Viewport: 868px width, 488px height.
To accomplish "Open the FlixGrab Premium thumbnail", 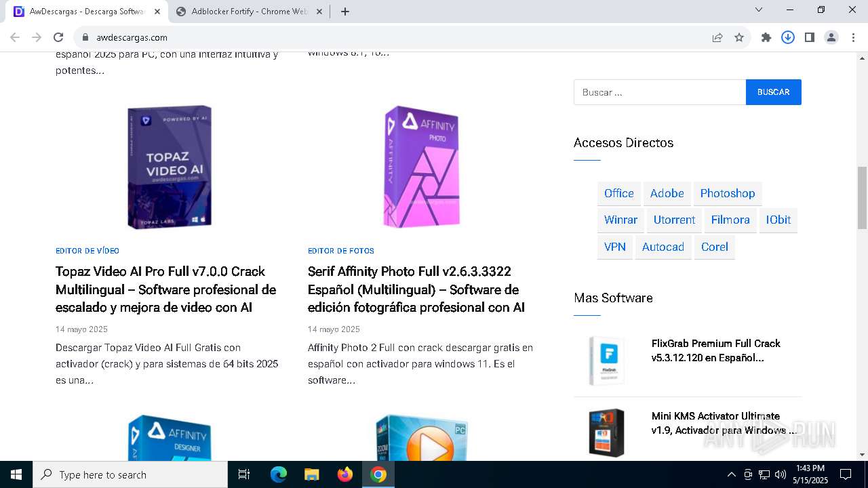I will (606, 361).
